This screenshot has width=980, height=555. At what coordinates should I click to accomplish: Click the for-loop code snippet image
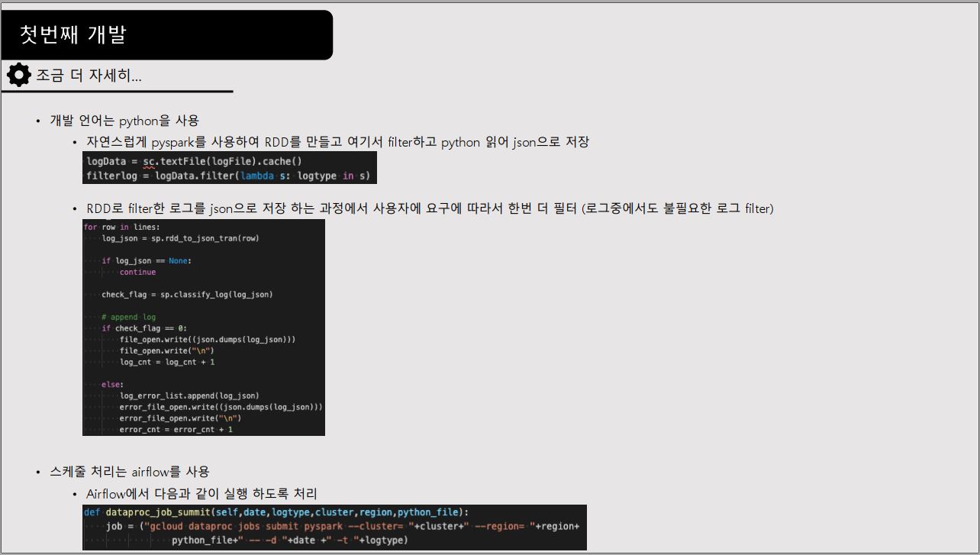pos(204,328)
